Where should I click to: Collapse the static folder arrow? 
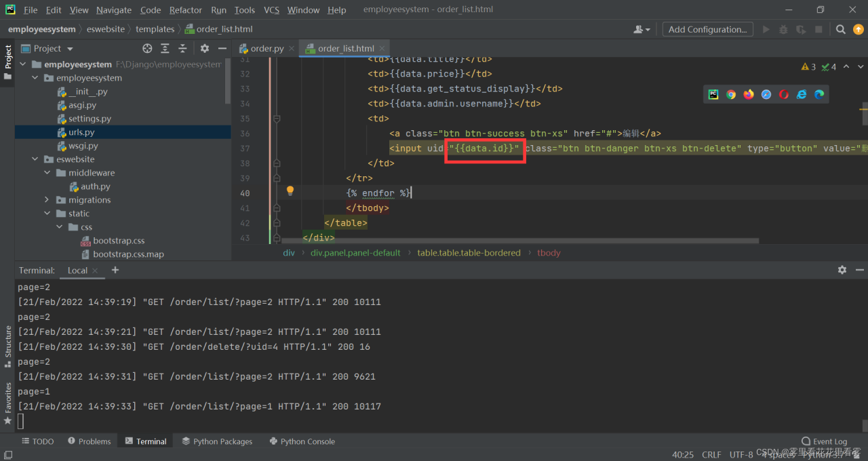[x=47, y=214]
